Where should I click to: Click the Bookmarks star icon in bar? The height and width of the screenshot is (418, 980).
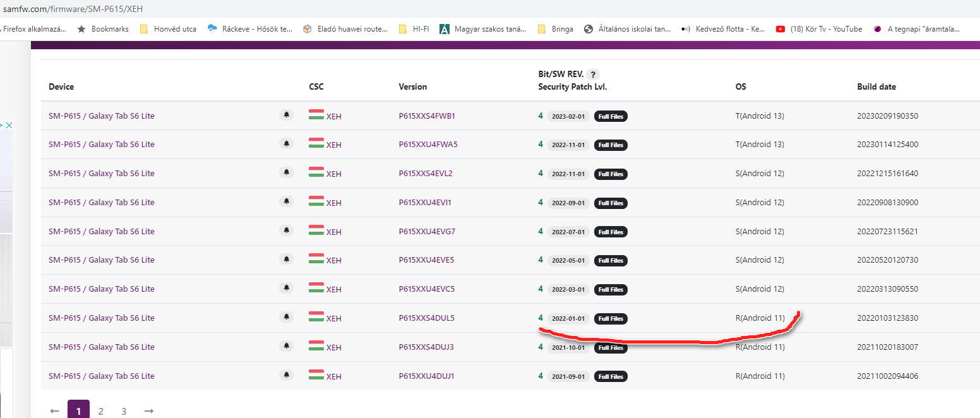(x=81, y=29)
